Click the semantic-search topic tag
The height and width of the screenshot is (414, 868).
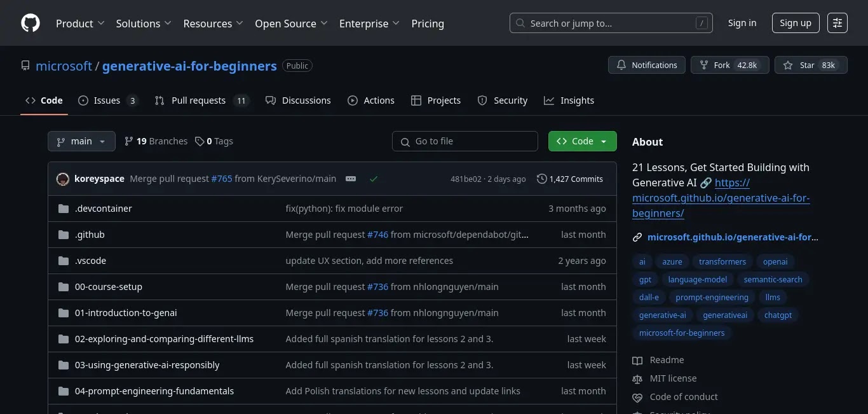pyautogui.click(x=773, y=279)
